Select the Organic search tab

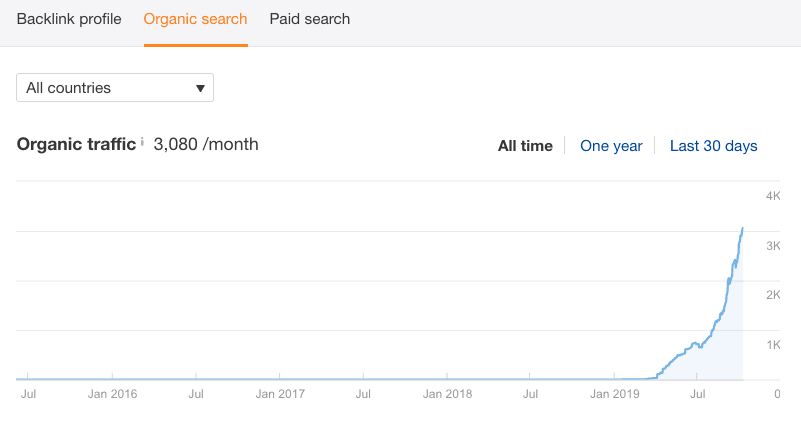click(x=195, y=19)
